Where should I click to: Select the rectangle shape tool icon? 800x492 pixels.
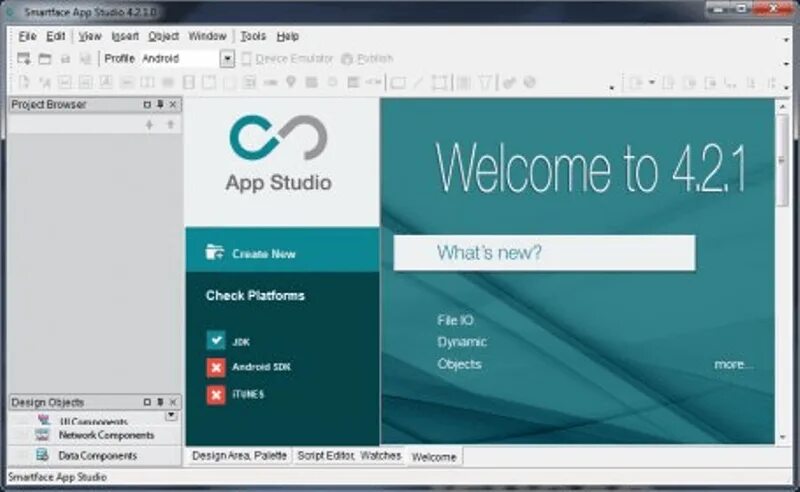tap(398, 82)
